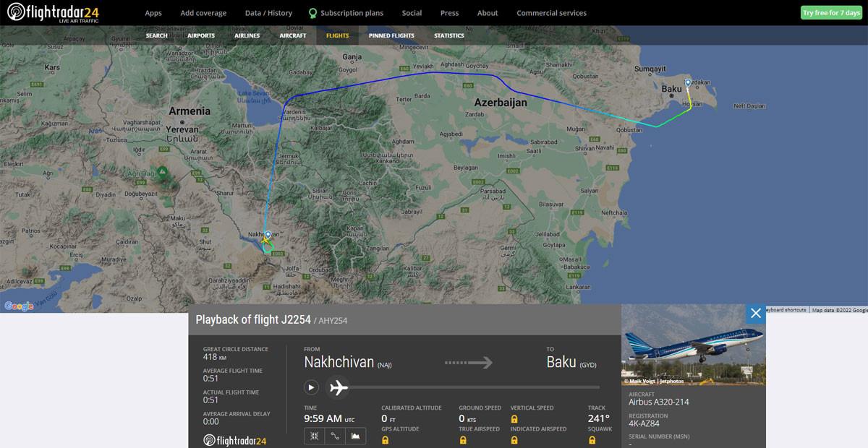Click the indicated airspeed lock icon

point(514,440)
